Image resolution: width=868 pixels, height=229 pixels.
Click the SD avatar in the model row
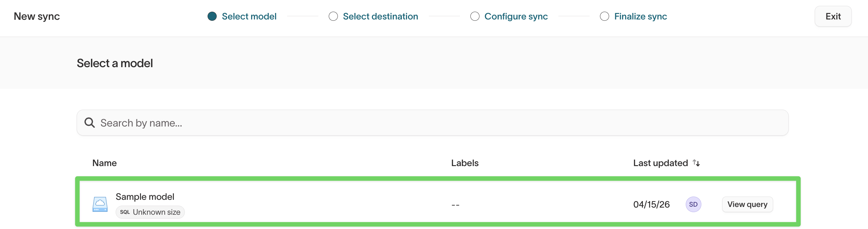pos(694,204)
